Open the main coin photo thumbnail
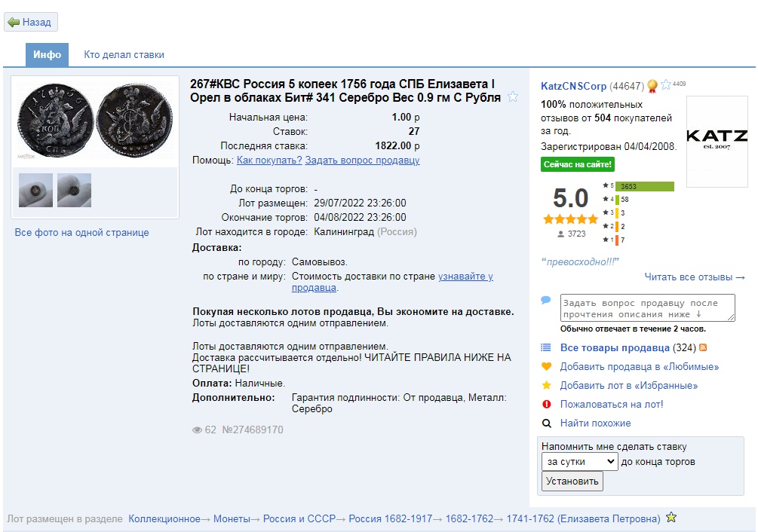 (x=95, y=122)
